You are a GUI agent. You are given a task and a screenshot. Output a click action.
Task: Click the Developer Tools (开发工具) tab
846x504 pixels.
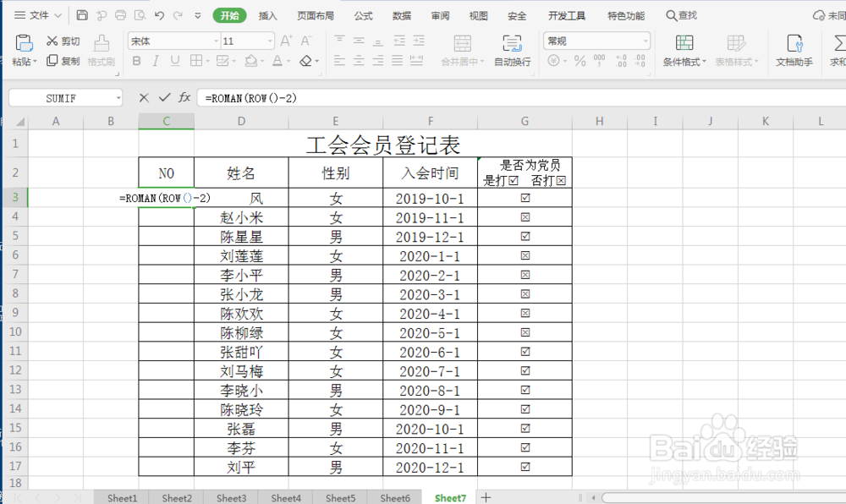[x=567, y=15]
